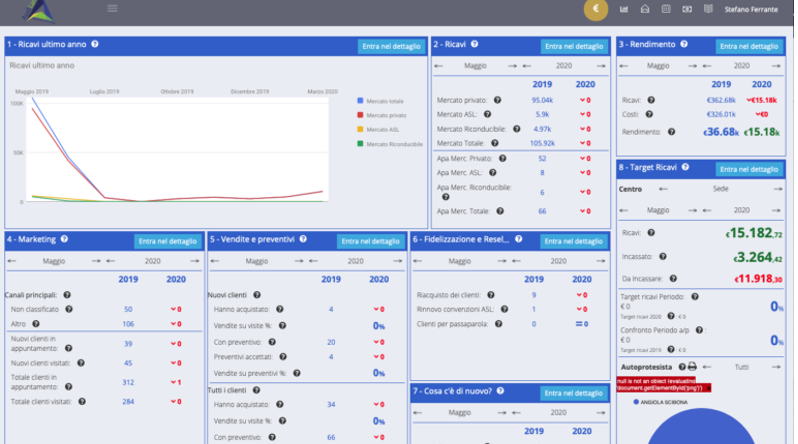This screenshot has height=444, width=798.
Task: Enter Ricavi ultimo anno details
Action: point(391,46)
